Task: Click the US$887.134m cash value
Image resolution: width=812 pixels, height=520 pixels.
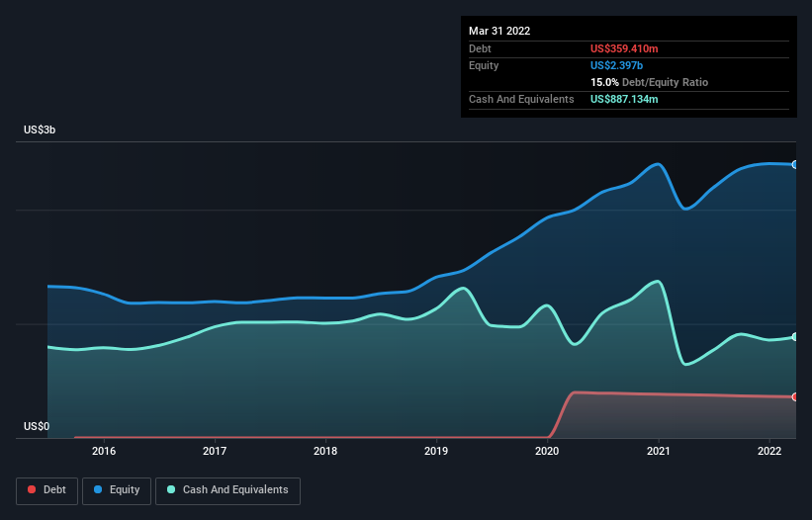Action: point(624,99)
